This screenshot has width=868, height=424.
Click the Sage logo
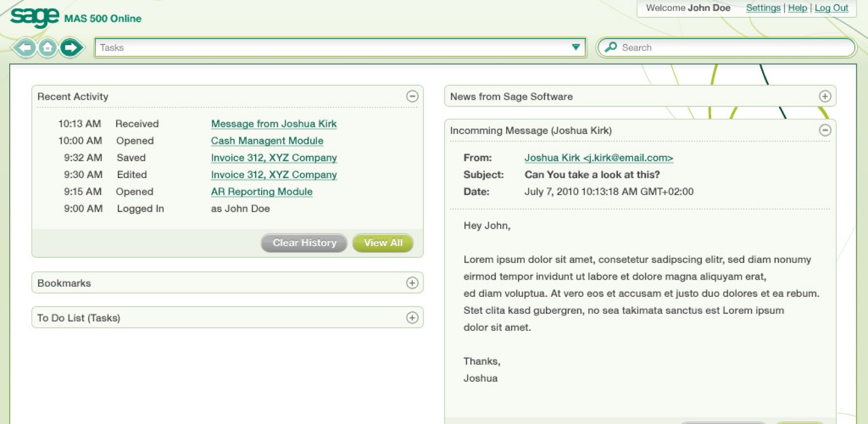pos(35,17)
